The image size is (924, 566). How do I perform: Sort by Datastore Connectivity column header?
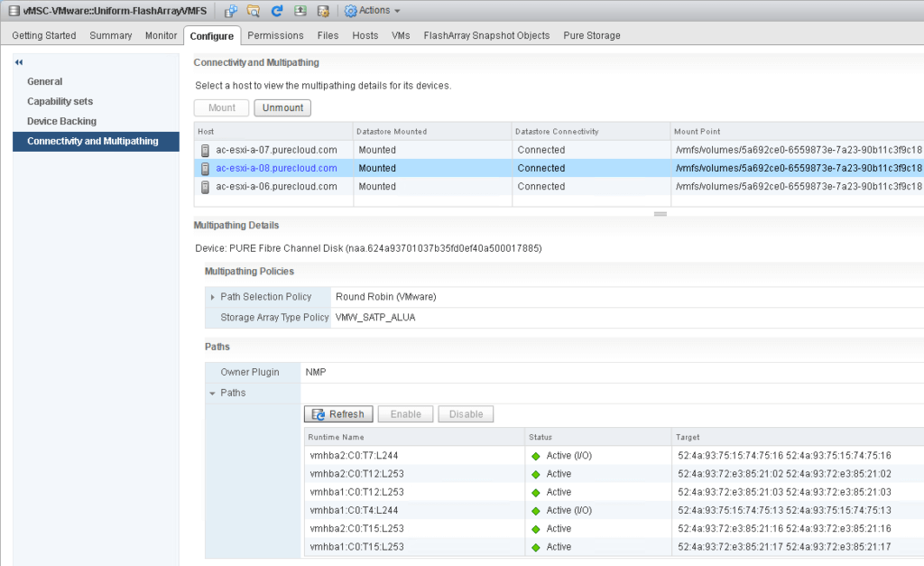coord(592,132)
